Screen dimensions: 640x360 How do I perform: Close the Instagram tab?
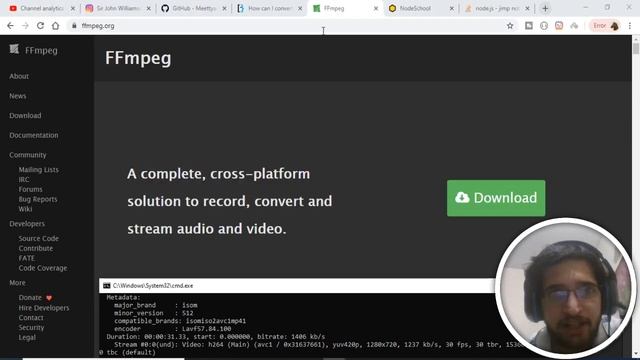pos(149,8)
